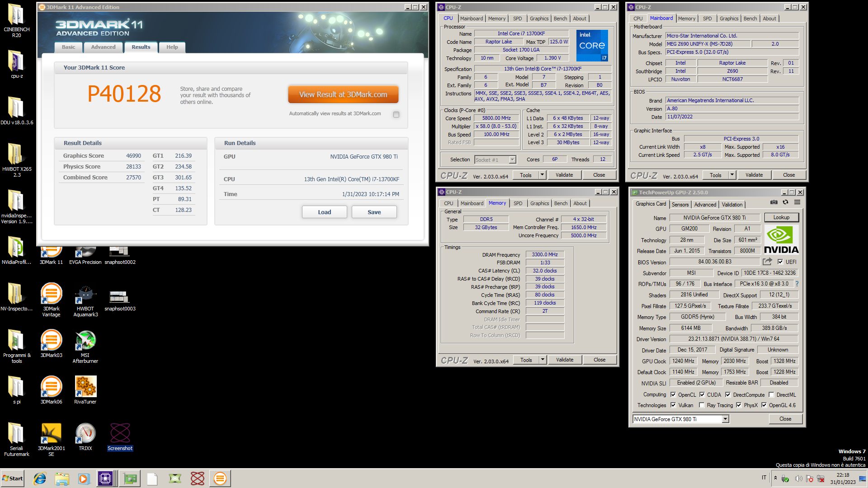Click the IT language indicator in taskbar
This screenshot has width=868, height=488.
pyautogui.click(x=764, y=478)
